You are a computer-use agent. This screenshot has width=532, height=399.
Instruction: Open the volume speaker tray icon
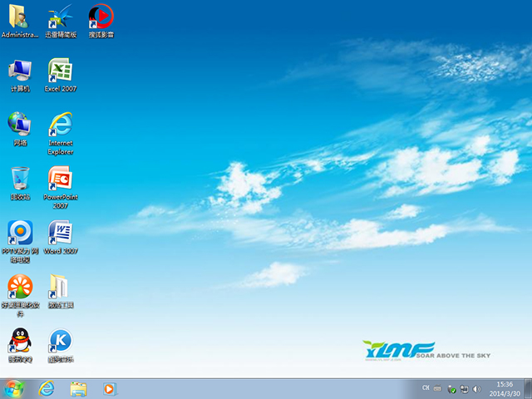pyautogui.click(x=476, y=388)
